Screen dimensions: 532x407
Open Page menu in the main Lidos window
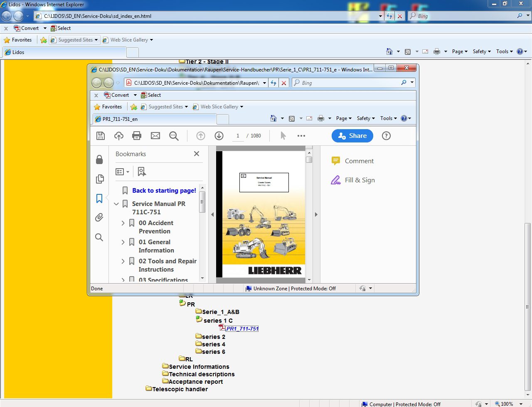(459, 51)
